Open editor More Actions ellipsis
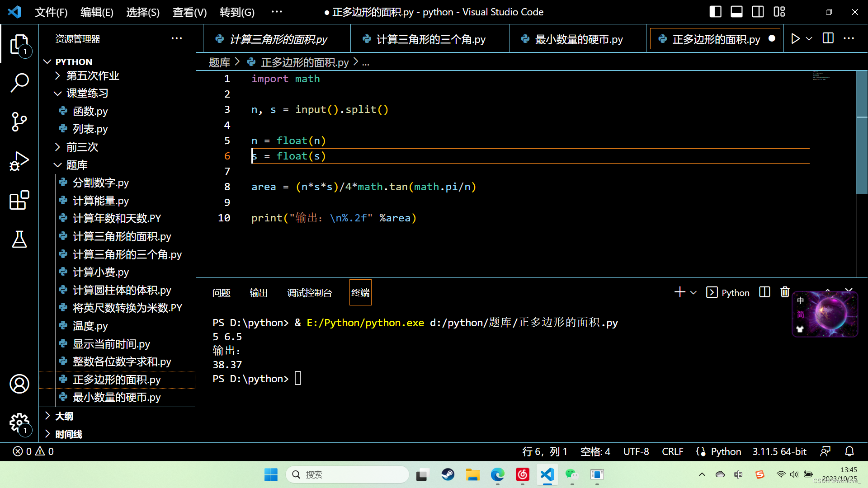 point(849,39)
